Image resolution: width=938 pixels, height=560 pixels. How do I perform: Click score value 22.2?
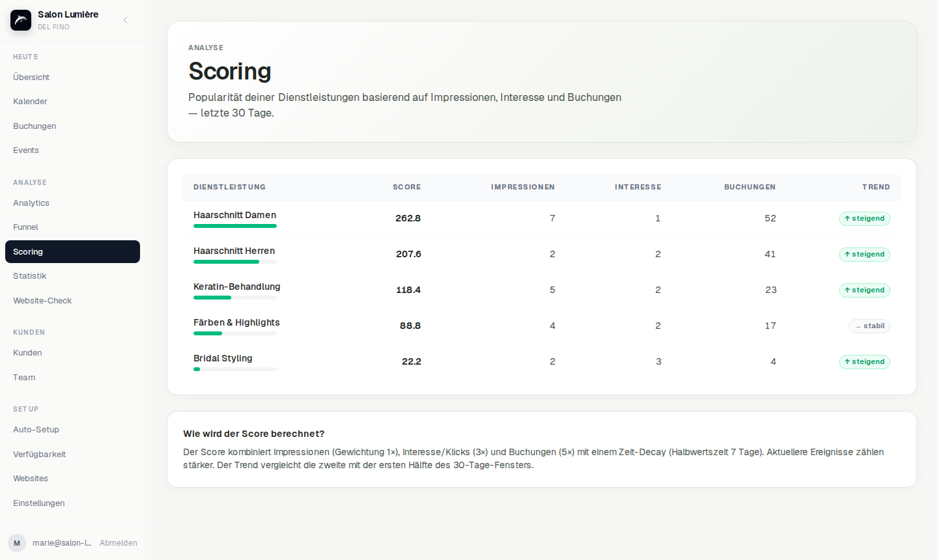coord(412,361)
